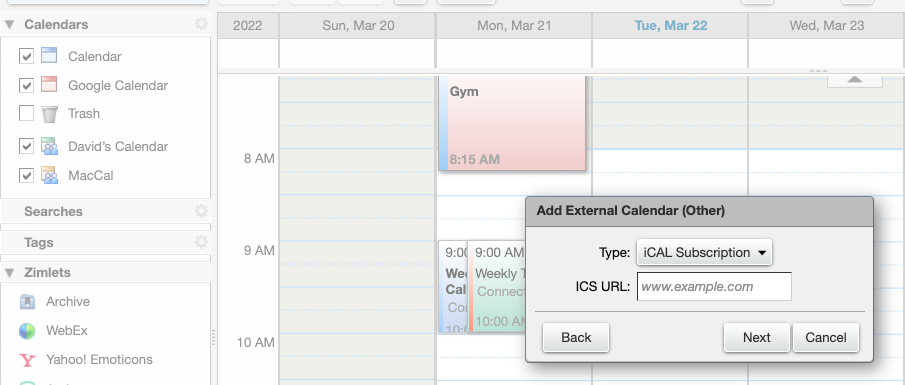Viewport: 905px width, 385px height.
Task: Collapse the Zimlets section
Action: (x=9, y=272)
